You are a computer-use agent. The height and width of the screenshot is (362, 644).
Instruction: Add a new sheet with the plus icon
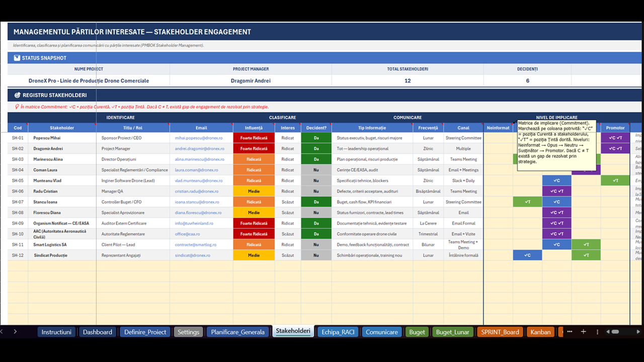[x=584, y=332]
